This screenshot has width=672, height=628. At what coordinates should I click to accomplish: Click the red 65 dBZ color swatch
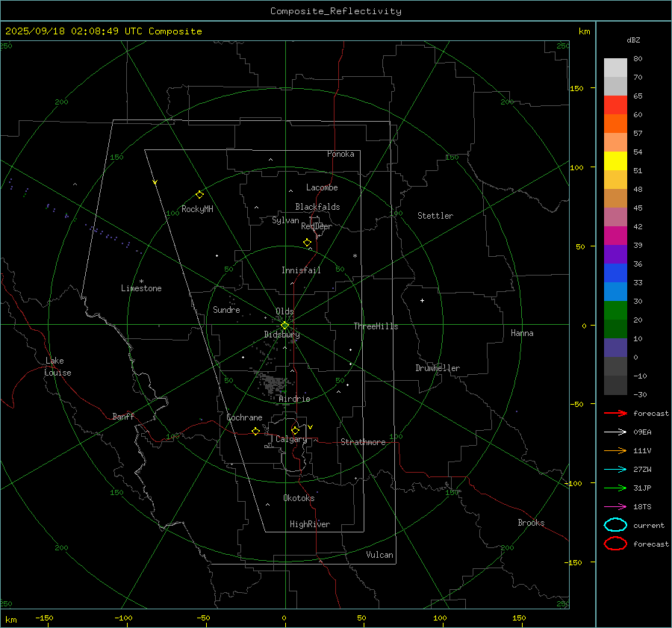tap(615, 105)
